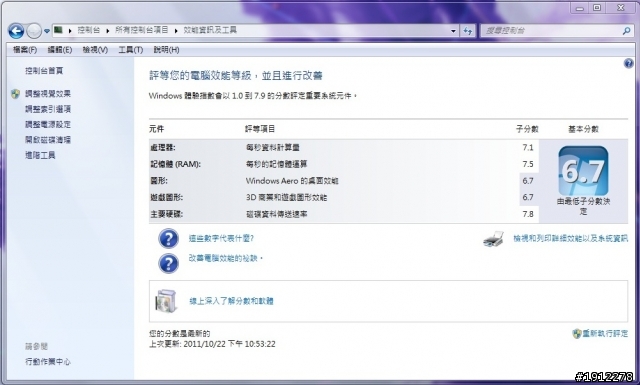640x385 pixels.
Task: Open 線上深入了解分數和軟體 link
Action: [231, 301]
